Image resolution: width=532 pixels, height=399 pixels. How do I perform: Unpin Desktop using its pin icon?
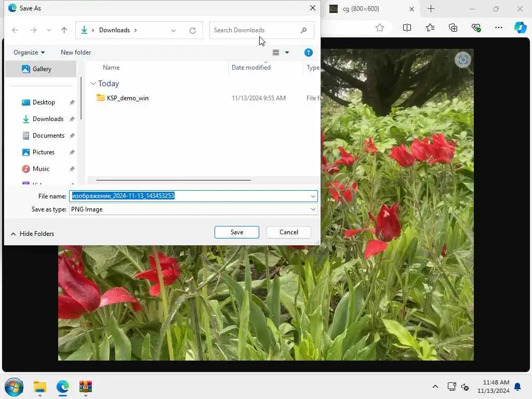72,102
